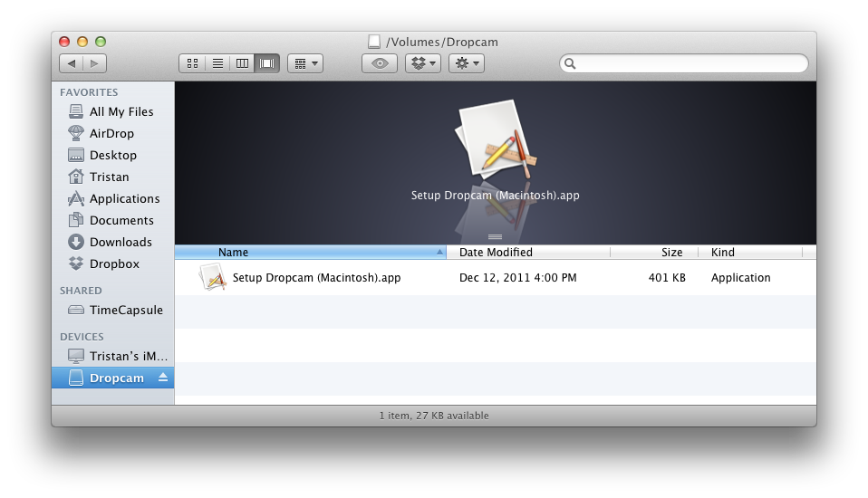868x498 pixels.
Task: Click the volume proxy icon in title bar
Action: click(x=374, y=42)
